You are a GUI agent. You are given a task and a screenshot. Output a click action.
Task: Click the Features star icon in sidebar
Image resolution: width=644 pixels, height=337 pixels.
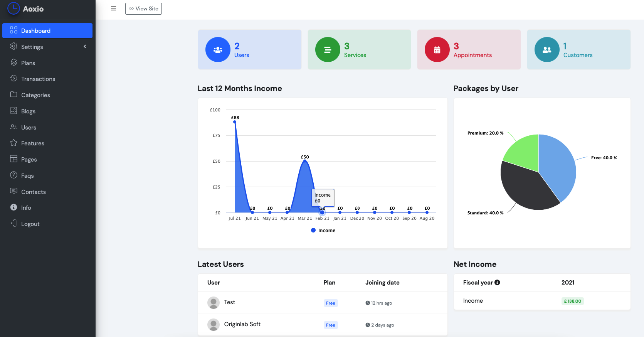(x=13, y=143)
